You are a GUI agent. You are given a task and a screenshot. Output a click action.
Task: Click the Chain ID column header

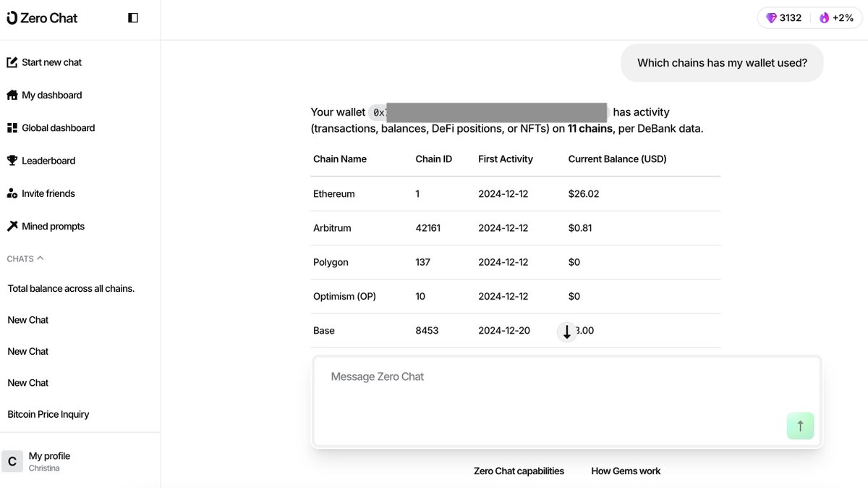tap(434, 159)
